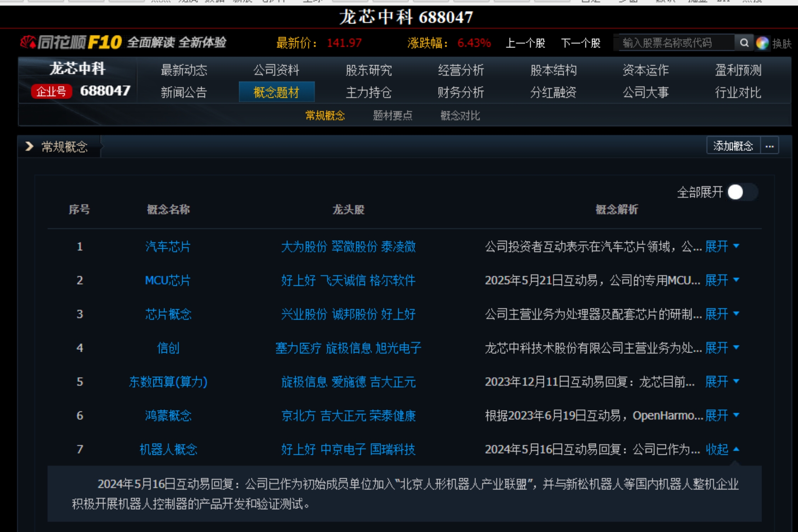Select the 常规概念 sub-tab
The width and height of the screenshot is (798, 532).
pyautogui.click(x=325, y=115)
